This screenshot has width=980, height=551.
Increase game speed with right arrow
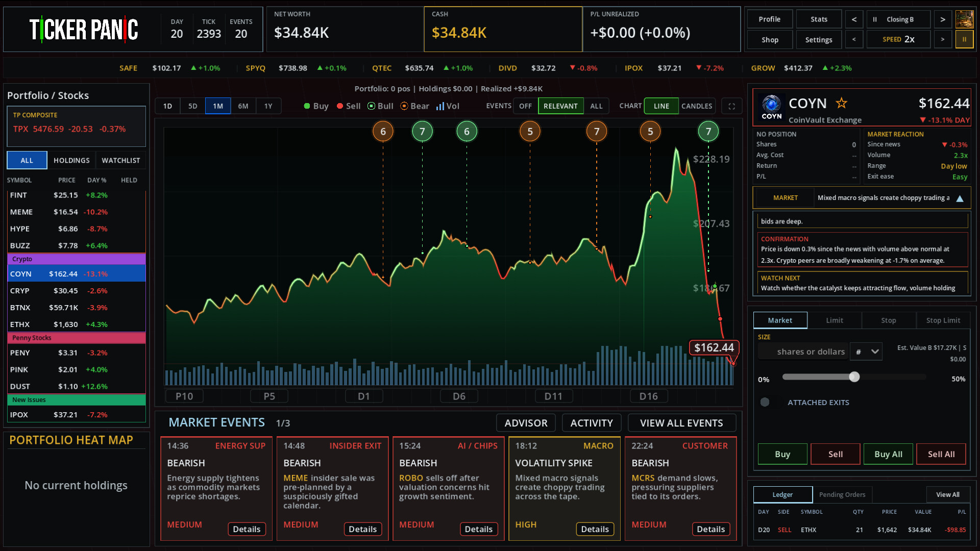point(942,39)
